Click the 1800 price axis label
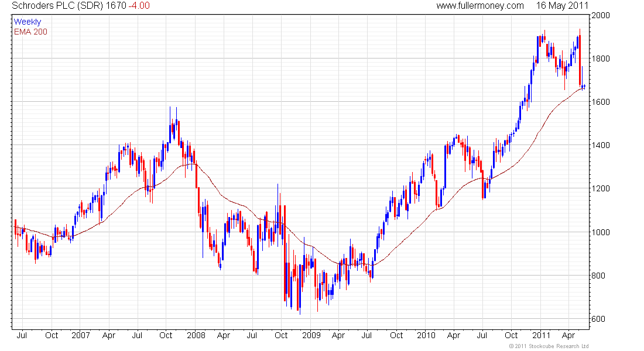Image resolution: width=644 pixels, height=351 pixels. (x=601, y=58)
